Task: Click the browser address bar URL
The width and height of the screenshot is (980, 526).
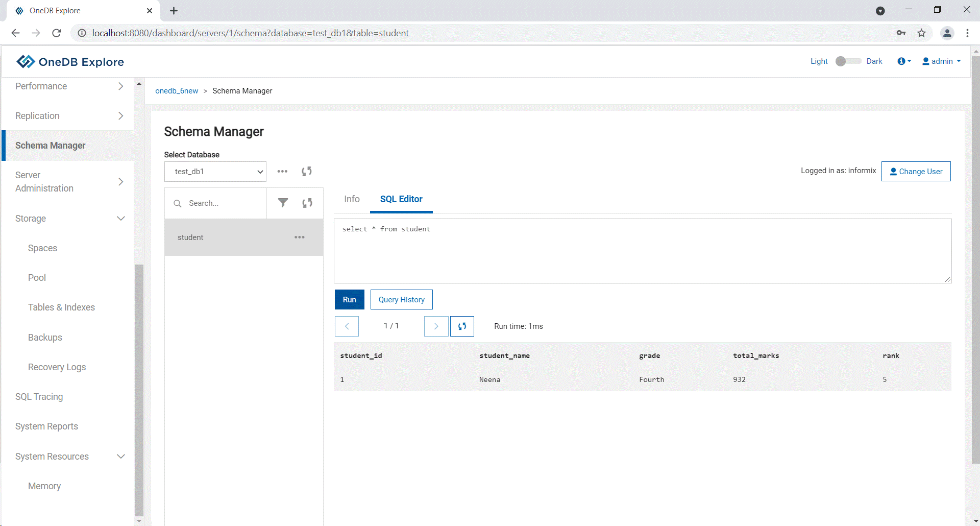Action: [250, 33]
